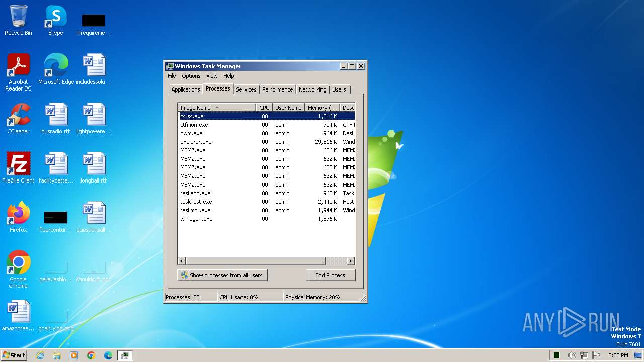Viewport: 644px width, 362px height.
Task: Open Google Chrome desktop shortcut
Action: (x=18, y=269)
